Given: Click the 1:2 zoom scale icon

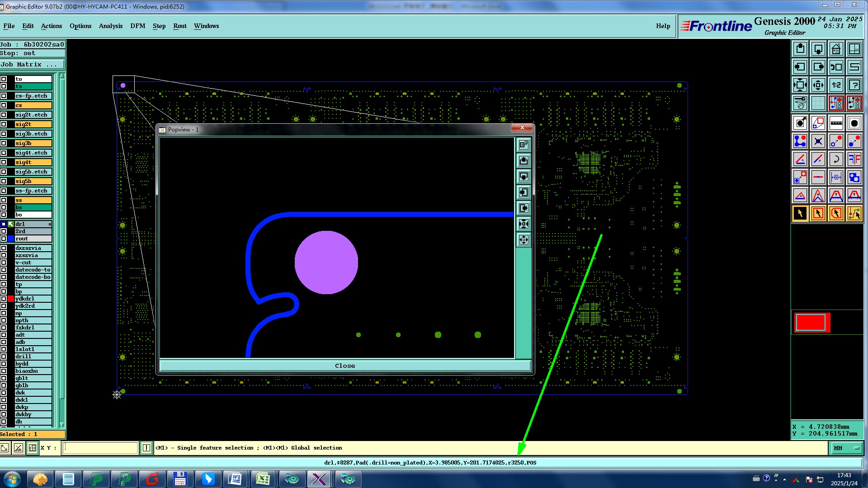Looking at the screenshot, I should 836,85.
